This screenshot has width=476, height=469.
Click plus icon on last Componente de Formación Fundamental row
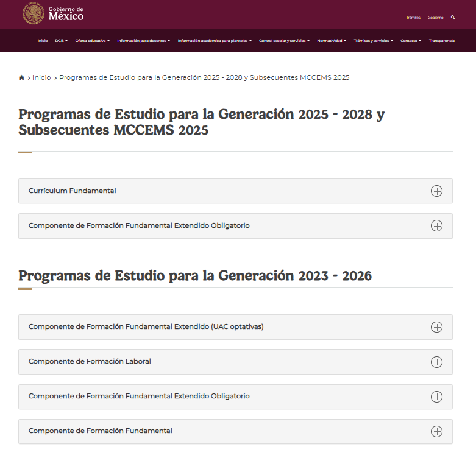coord(436,431)
